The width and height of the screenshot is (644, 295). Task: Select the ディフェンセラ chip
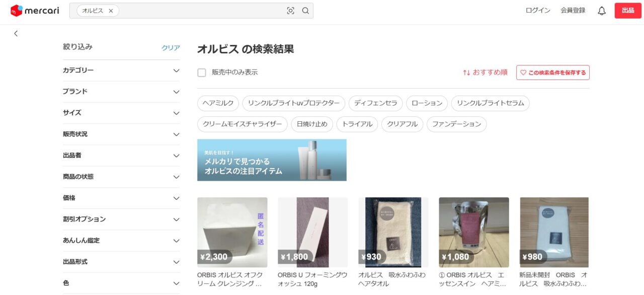tap(375, 103)
